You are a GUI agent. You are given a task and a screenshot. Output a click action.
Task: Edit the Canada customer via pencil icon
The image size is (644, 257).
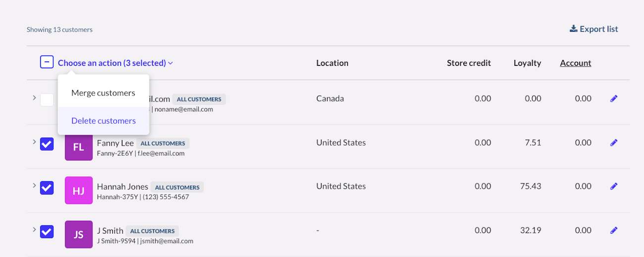(x=614, y=99)
